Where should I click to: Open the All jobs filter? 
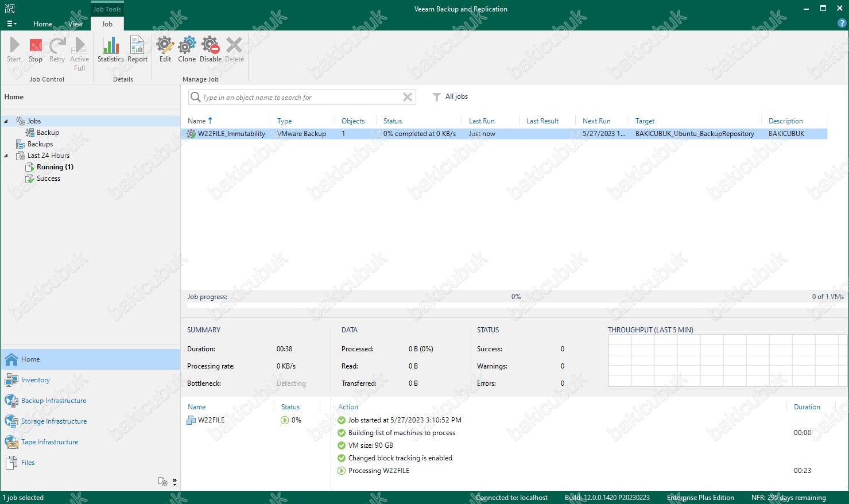450,96
